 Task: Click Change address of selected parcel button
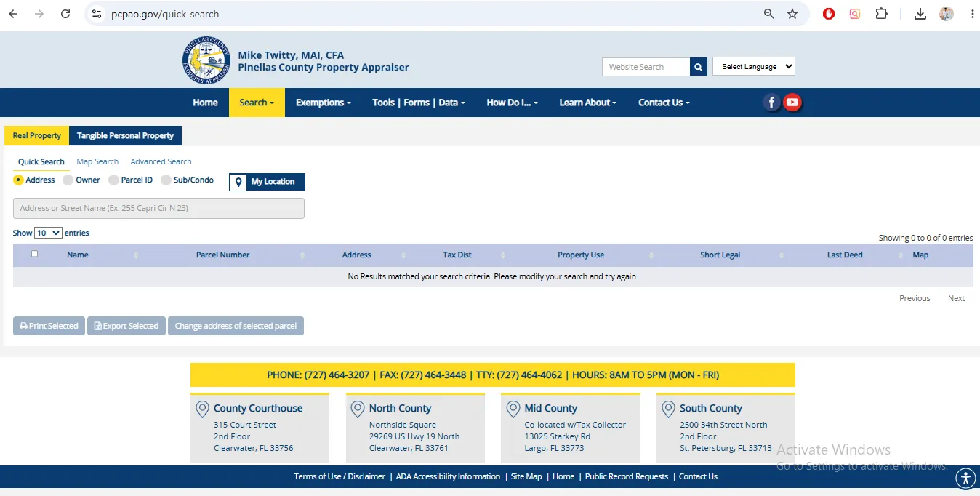pyautogui.click(x=236, y=326)
